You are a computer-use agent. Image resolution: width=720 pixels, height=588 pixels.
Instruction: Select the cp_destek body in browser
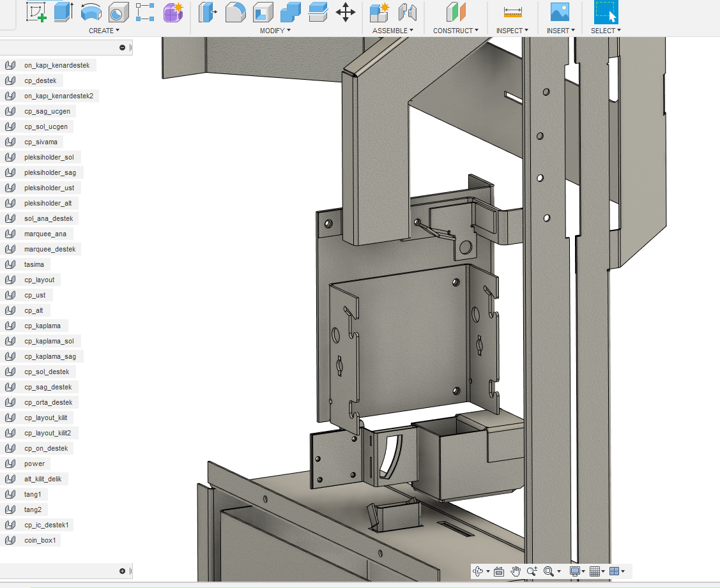[x=40, y=80]
